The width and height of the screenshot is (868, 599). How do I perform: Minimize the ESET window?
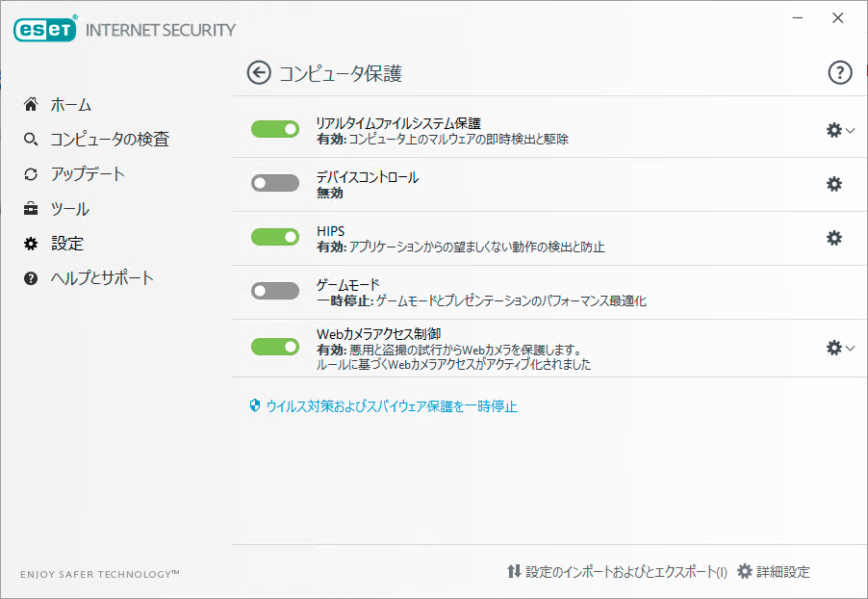coord(798,18)
